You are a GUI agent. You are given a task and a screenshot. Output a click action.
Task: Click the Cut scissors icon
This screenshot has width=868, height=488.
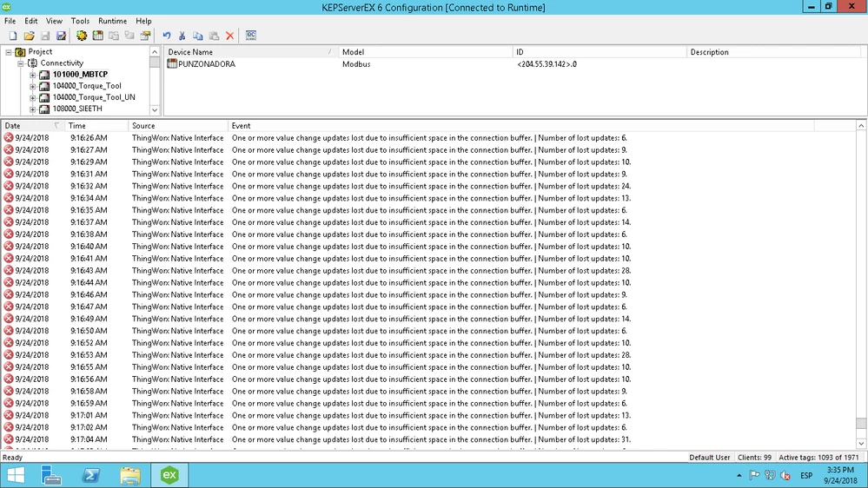182,36
